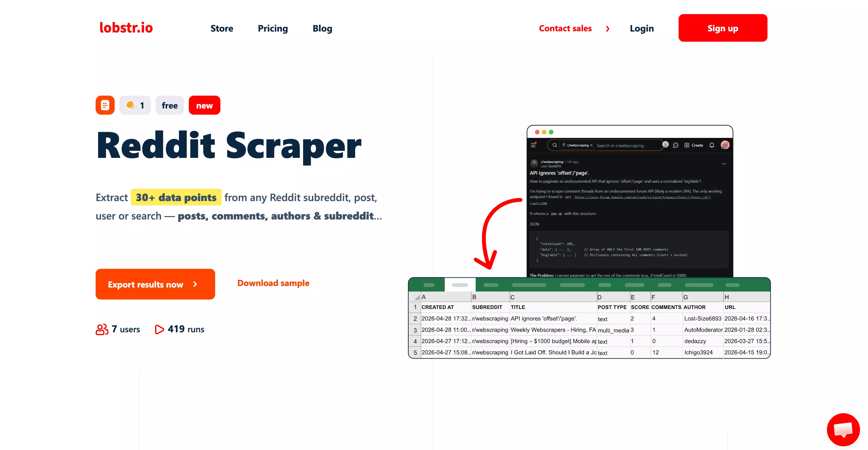Click the red new tag badge

(204, 105)
